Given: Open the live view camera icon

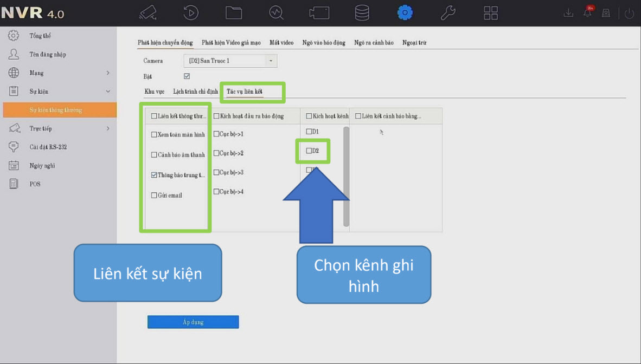Looking at the screenshot, I should [148, 12].
